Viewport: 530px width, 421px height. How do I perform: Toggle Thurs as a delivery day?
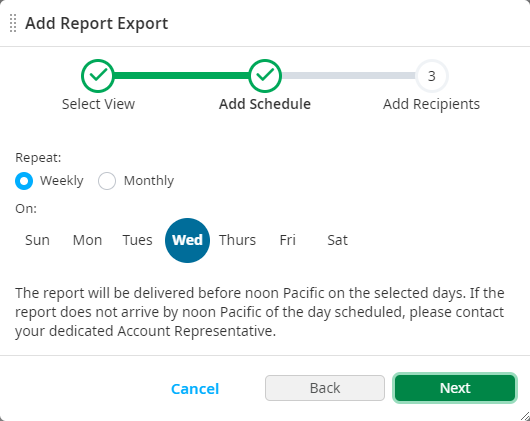[237, 240]
